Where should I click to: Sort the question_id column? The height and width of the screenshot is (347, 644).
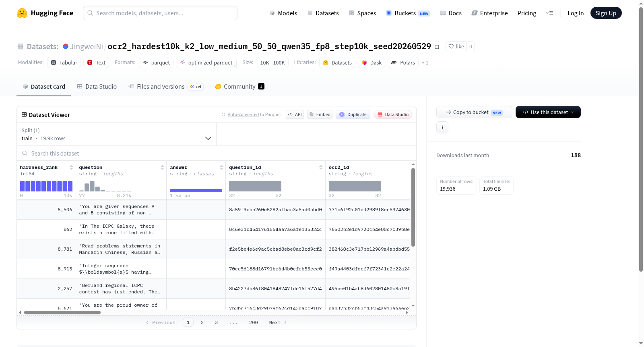(321, 167)
